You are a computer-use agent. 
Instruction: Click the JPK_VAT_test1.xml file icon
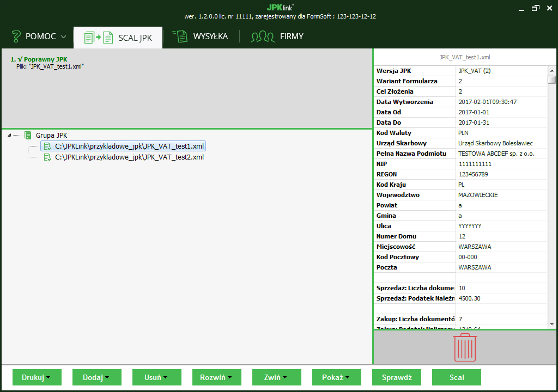[47, 146]
